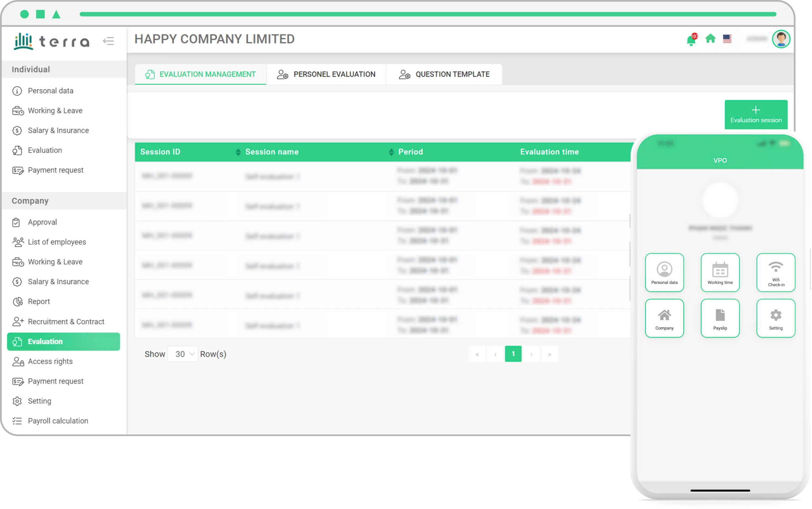Screen dimensions: 812x509
Task: Go to previous page with left chevron
Action: tap(495, 354)
